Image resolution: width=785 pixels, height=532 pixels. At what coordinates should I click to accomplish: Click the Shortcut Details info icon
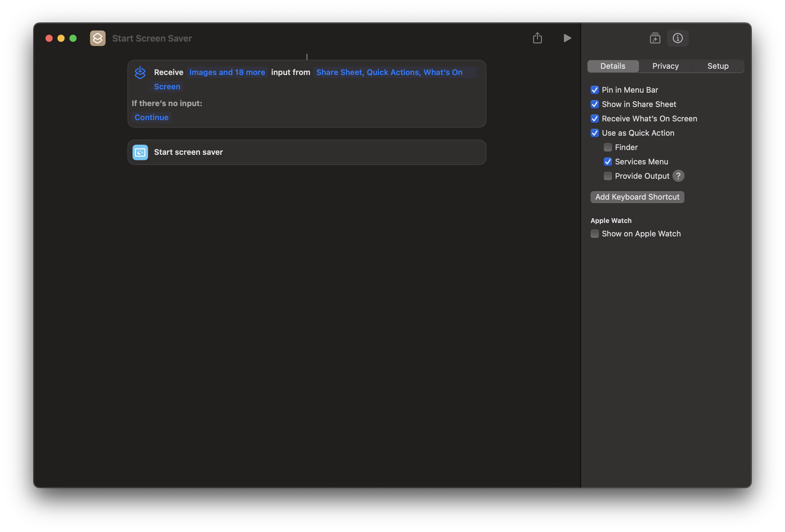coord(677,38)
